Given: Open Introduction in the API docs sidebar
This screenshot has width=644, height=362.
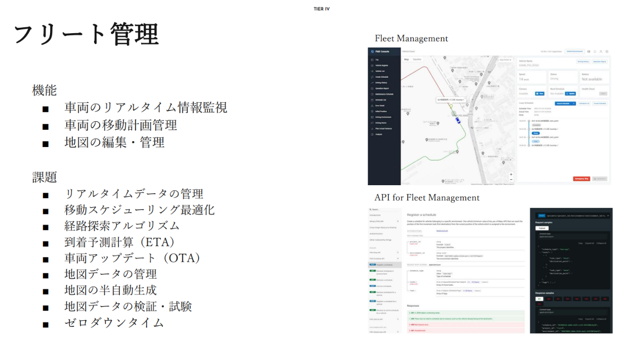Looking at the screenshot, I should [375, 215].
